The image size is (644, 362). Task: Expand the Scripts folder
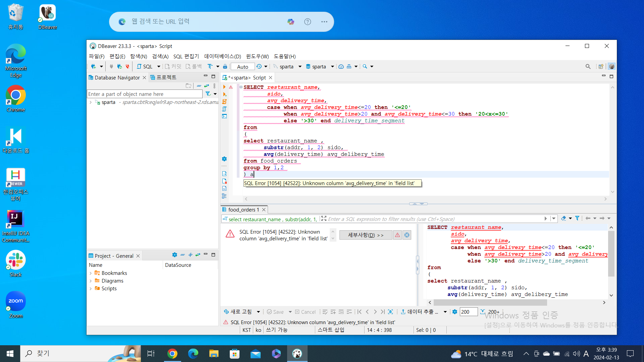pos(91,289)
